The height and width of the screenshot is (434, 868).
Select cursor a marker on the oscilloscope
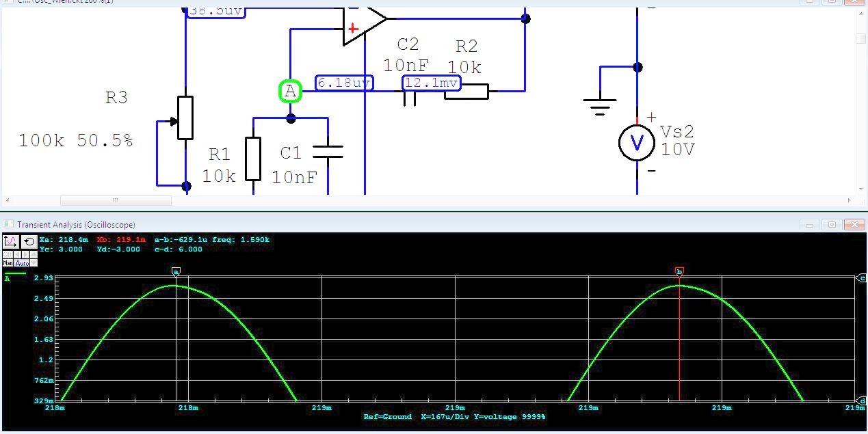[176, 271]
